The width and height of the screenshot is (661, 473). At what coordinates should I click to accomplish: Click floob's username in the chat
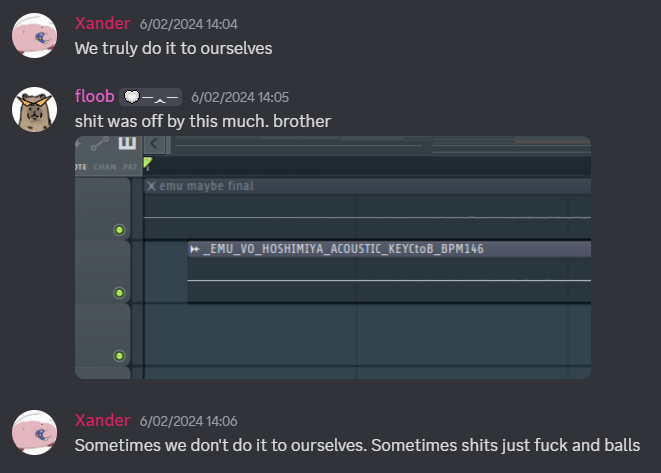(94, 97)
